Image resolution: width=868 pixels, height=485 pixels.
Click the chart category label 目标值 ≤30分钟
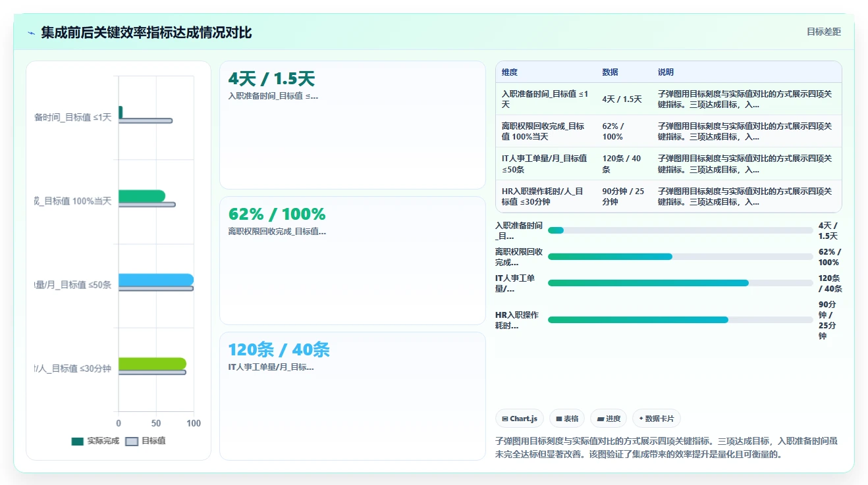(x=72, y=369)
